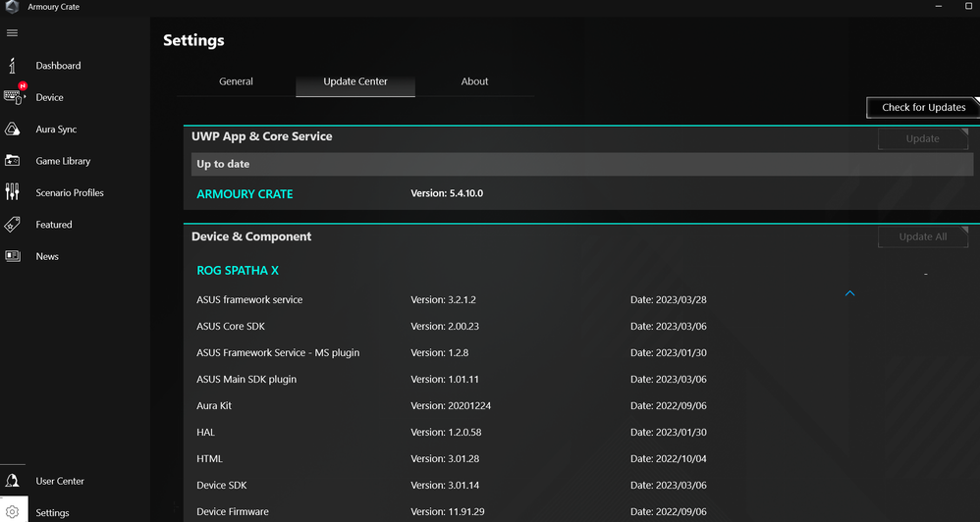Click 'Date: 2022/10/04' value
This screenshot has height=522, width=980.
tap(668, 459)
